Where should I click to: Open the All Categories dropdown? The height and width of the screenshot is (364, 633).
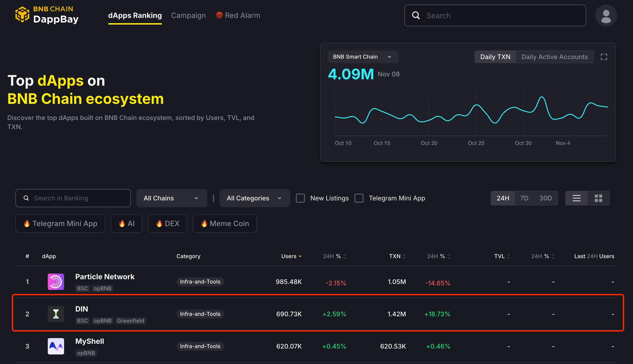(254, 198)
